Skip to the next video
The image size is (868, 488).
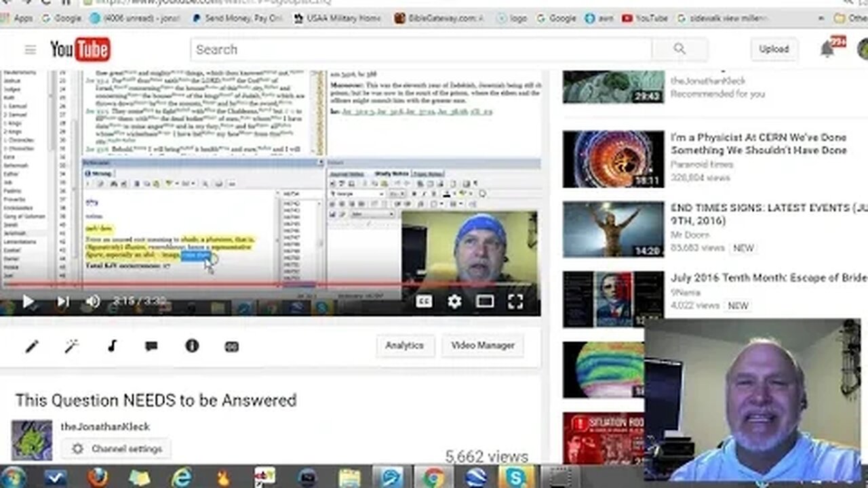(62, 302)
